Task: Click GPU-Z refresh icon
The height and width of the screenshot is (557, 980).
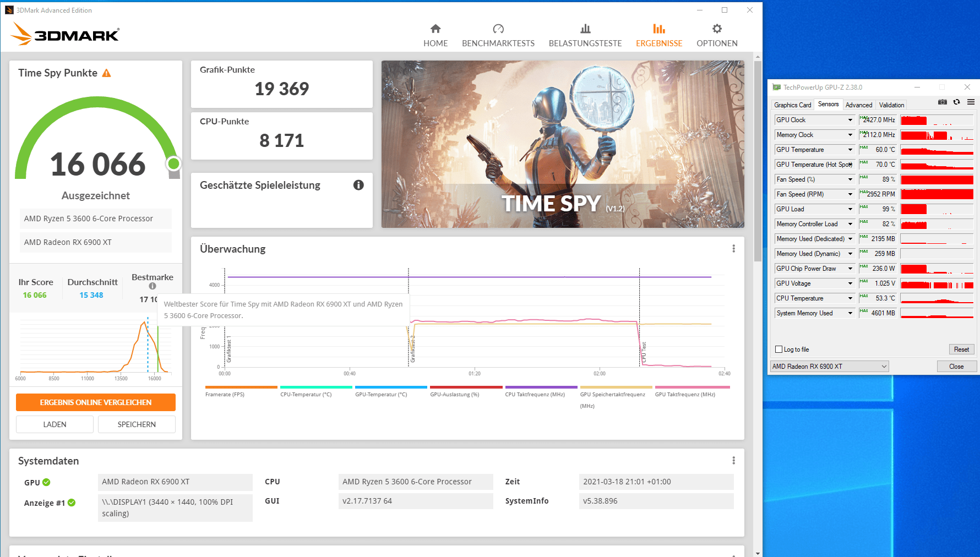Action: [x=957, y=102]
